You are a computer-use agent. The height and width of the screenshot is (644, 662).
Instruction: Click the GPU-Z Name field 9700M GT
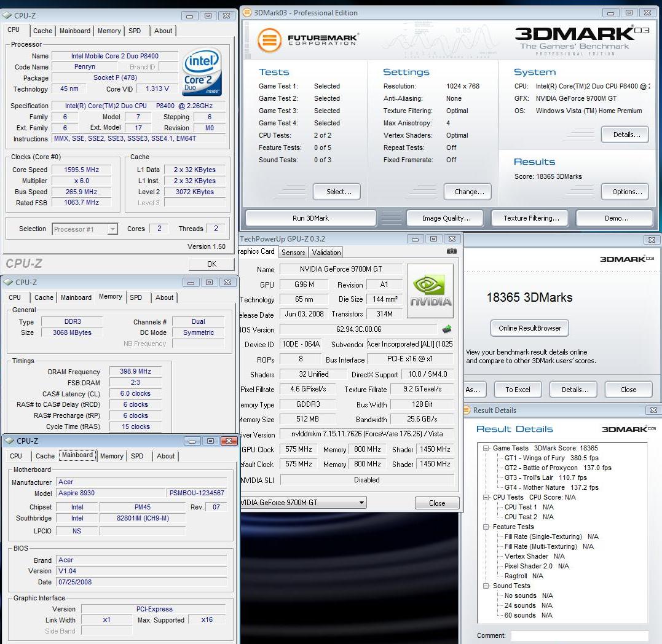341,269
